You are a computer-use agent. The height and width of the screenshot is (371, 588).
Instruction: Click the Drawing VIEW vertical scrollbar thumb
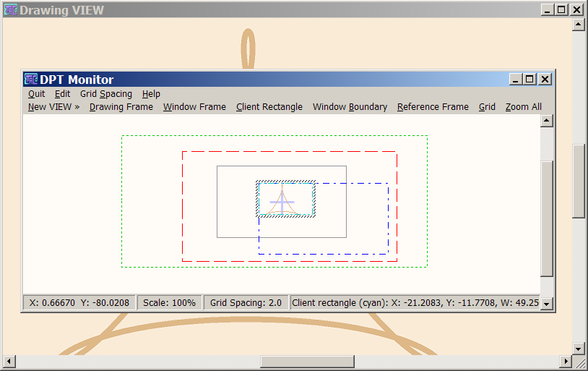(579, 181)
